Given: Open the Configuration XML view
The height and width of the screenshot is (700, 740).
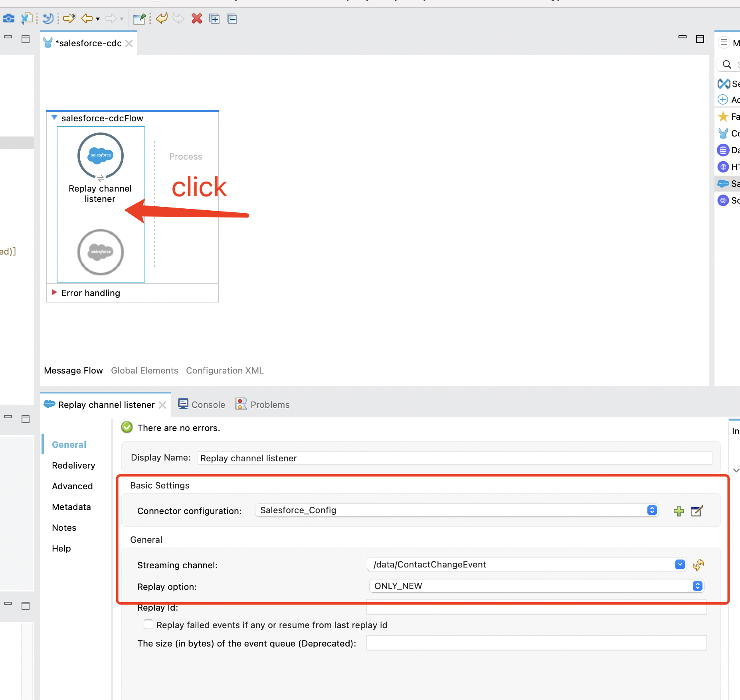Looking at the screenshot, I should [225, 370].
